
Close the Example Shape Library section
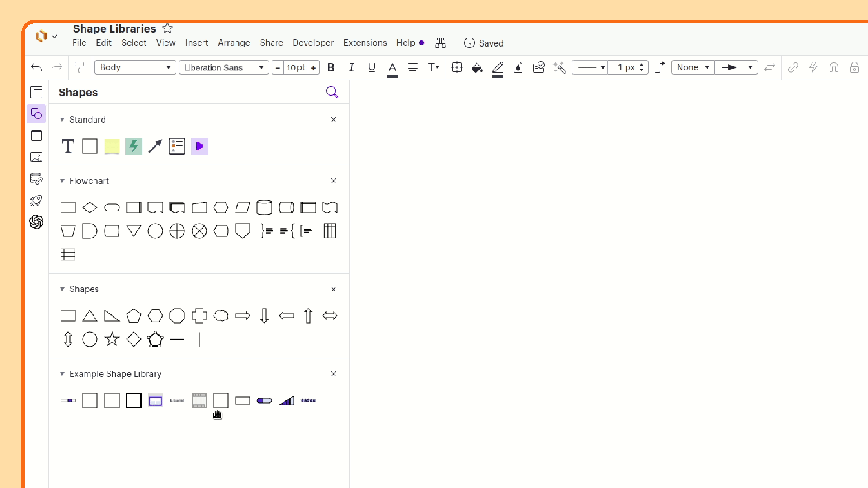tap(333, 374)
